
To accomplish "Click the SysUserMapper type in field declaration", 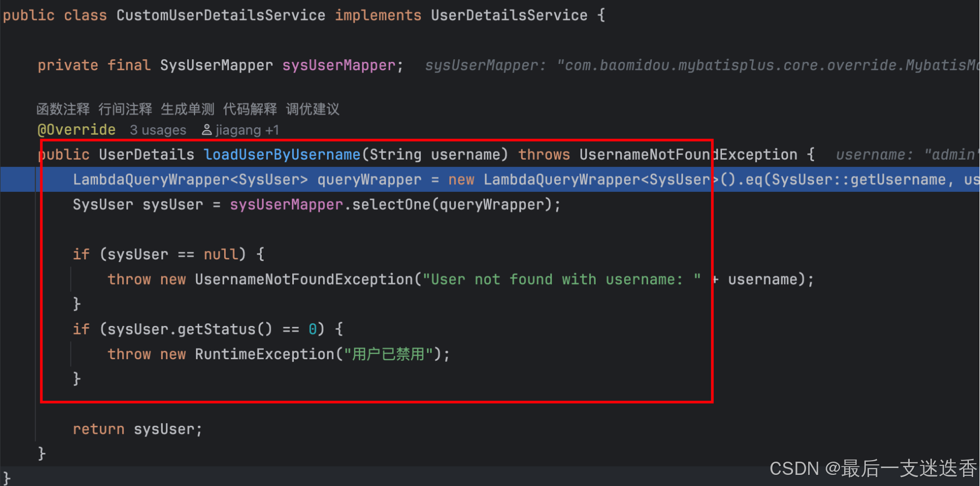I will click(217, 66).
